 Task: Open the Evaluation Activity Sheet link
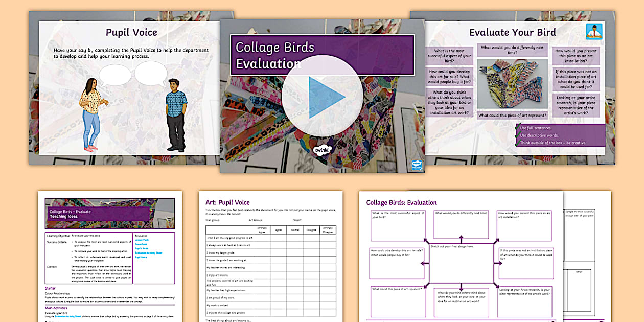click(149, 253)
